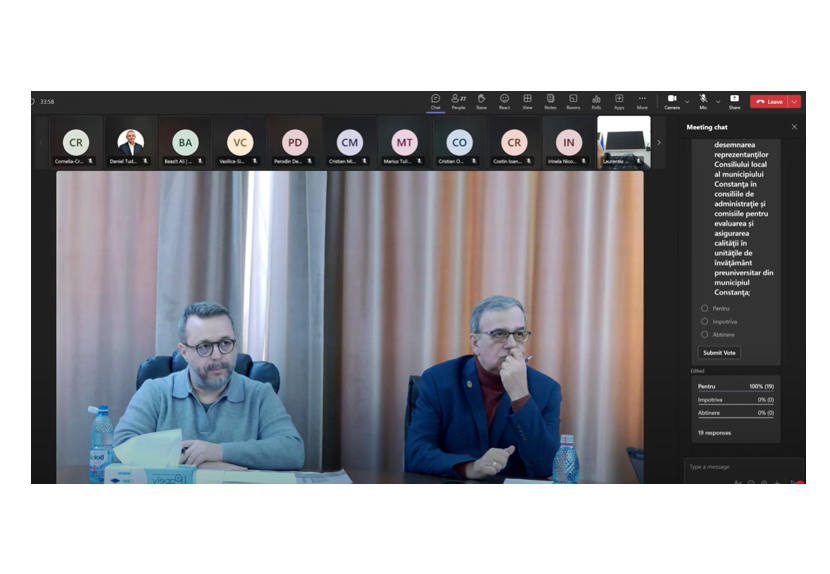Leave the meeting with the red button

pos(769,102)
